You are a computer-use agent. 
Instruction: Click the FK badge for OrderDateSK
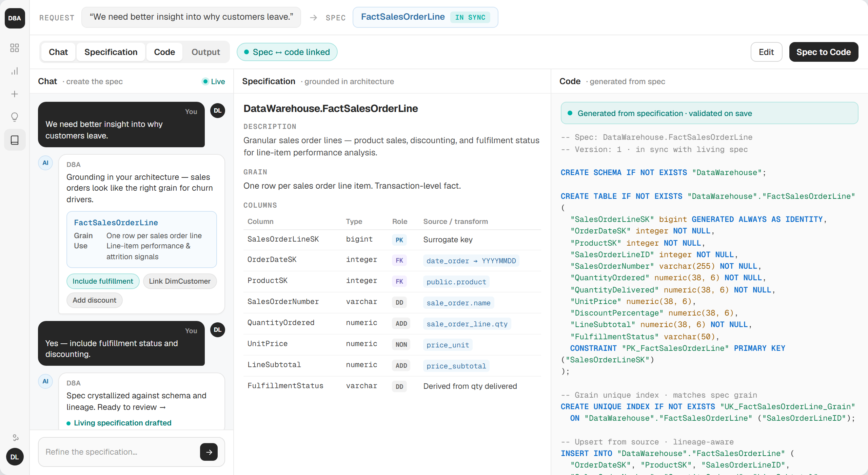pyautogui.click(x=399, y=260)
